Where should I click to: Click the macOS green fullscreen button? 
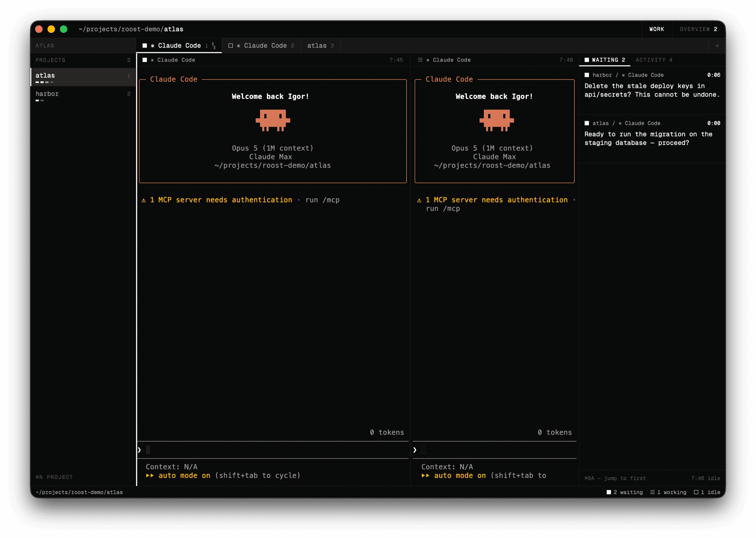coord(64,29)
